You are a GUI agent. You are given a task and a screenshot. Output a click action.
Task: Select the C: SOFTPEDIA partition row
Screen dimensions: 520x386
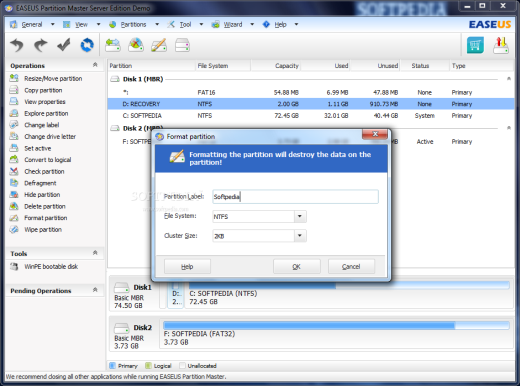[x=311, y=116]
